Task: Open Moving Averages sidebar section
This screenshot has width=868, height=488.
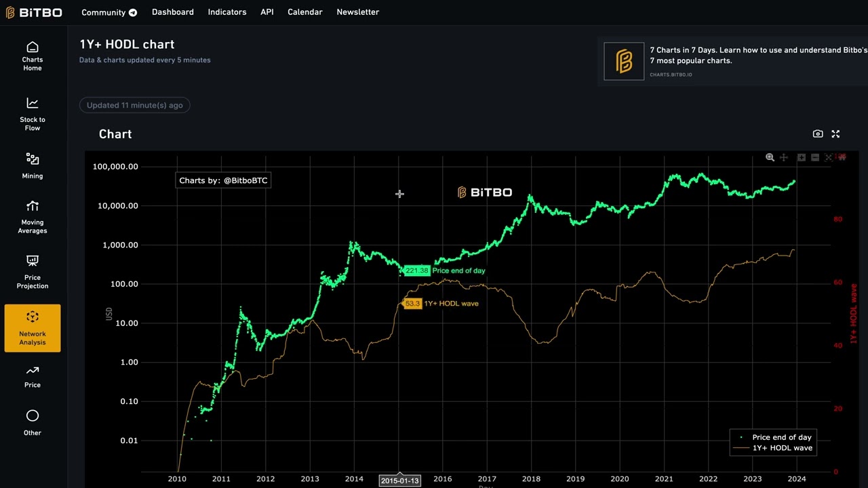Action: click(33, 217)
